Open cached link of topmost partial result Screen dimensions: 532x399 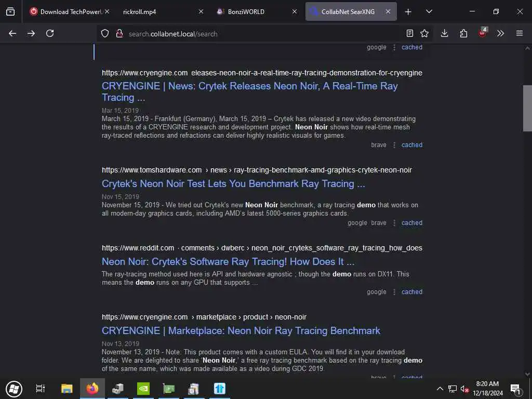412,47
